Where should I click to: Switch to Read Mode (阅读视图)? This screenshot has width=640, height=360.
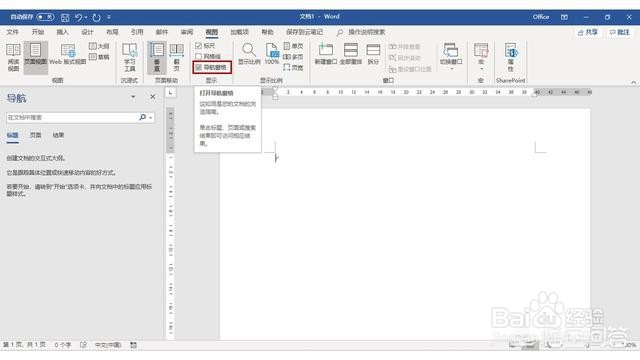13,57
